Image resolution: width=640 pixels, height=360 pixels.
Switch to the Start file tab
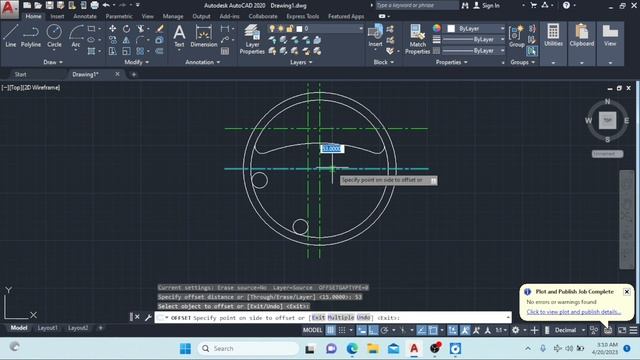pos(20,74)
